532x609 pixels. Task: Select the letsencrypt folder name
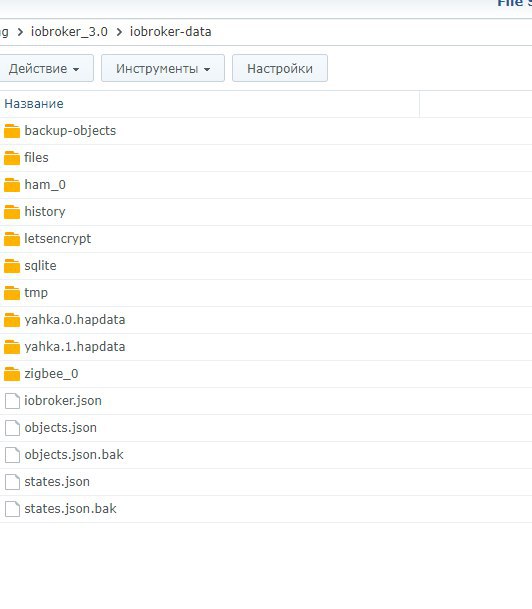(x=57, y=239)
